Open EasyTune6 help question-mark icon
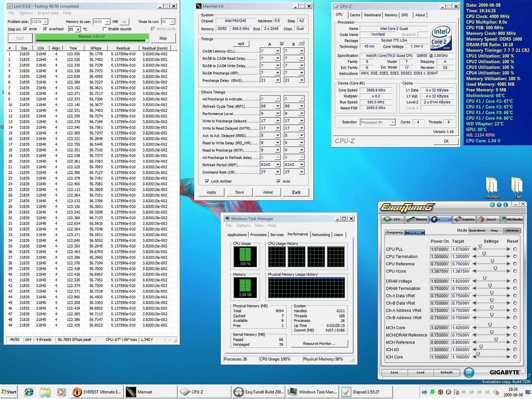 point(499,205)
